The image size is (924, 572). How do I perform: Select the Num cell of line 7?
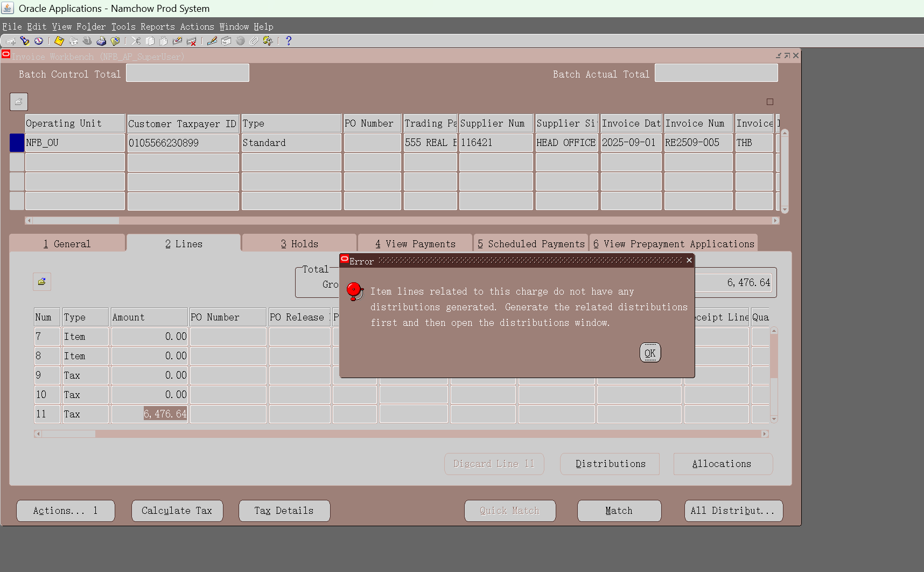47,337
